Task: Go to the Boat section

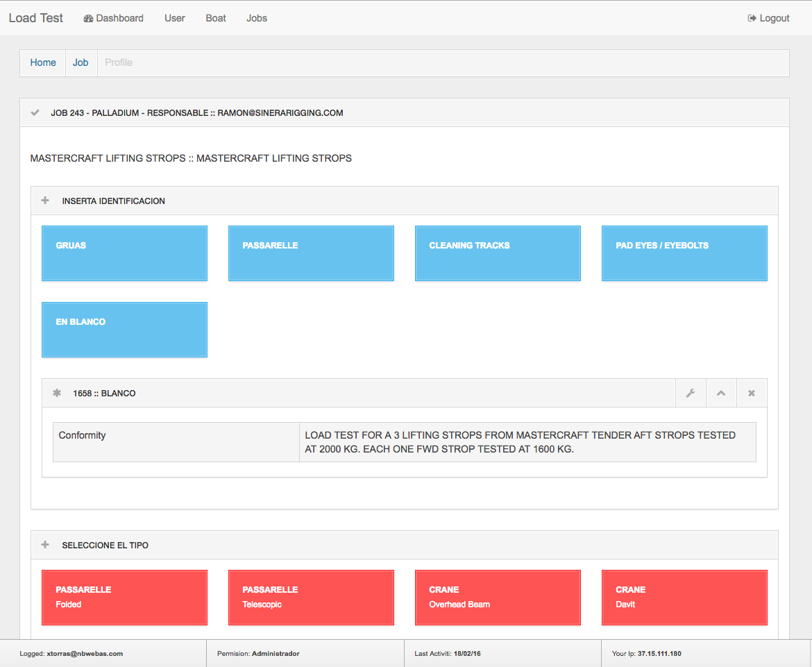Action: pyautogui.click(x=216, y=18)
